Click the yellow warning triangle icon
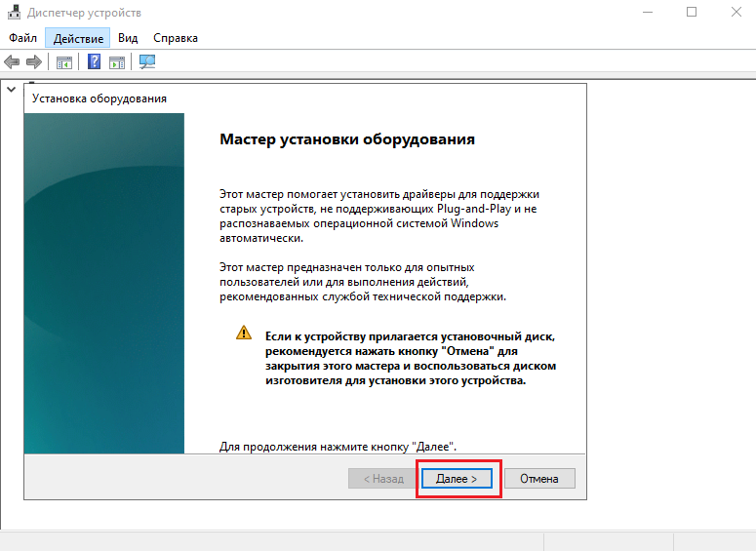The height and width of the screenshot is (551, 756). point(244,333)
